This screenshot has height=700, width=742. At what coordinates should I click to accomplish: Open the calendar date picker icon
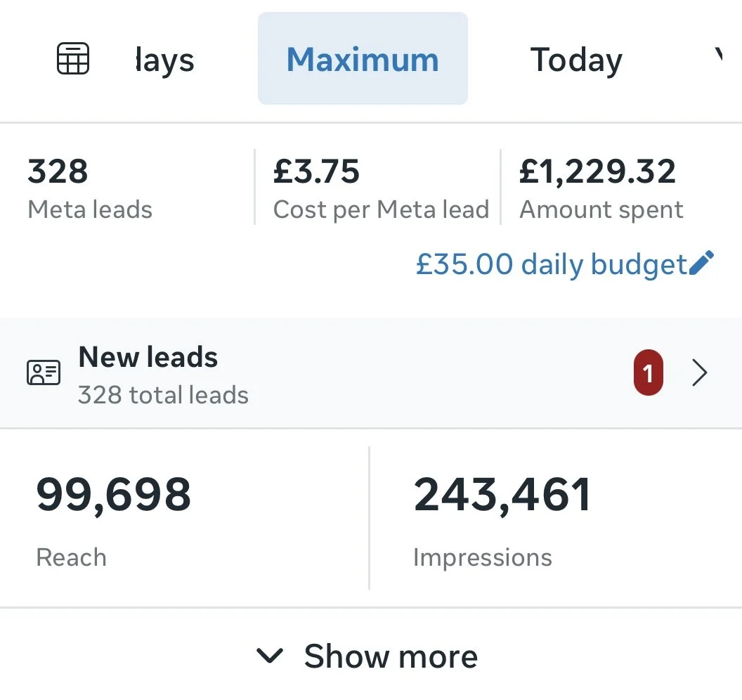click(73, 58)
